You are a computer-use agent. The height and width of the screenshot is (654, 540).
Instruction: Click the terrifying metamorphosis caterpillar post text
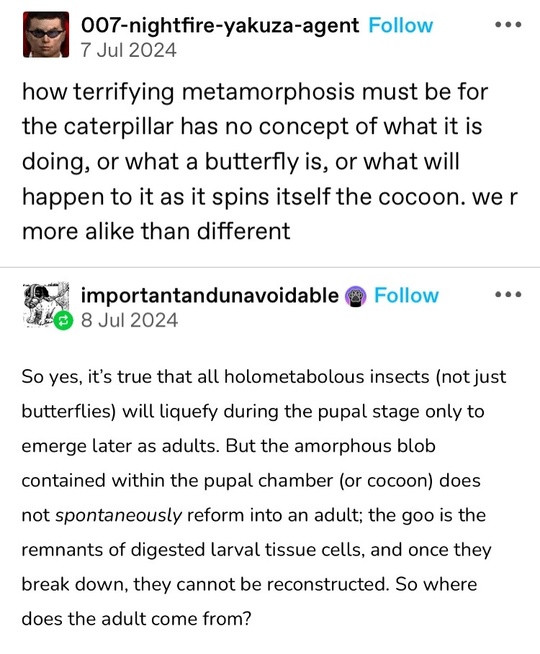[x=269, y=161]
